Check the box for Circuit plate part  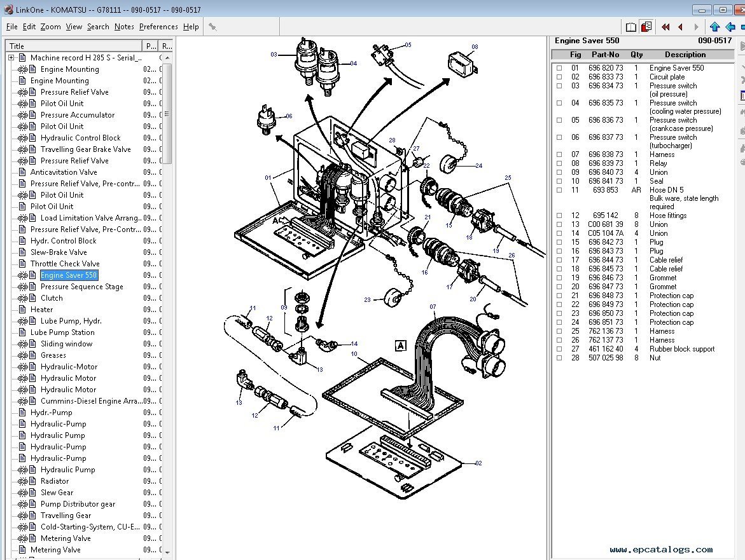tap(559, 77)
